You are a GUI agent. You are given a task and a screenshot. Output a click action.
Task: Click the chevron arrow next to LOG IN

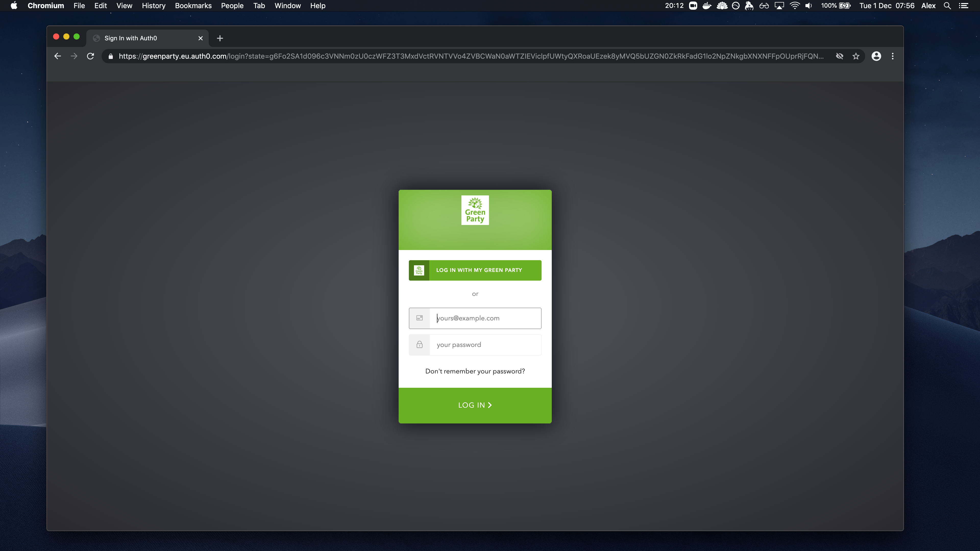coord(490,405)
